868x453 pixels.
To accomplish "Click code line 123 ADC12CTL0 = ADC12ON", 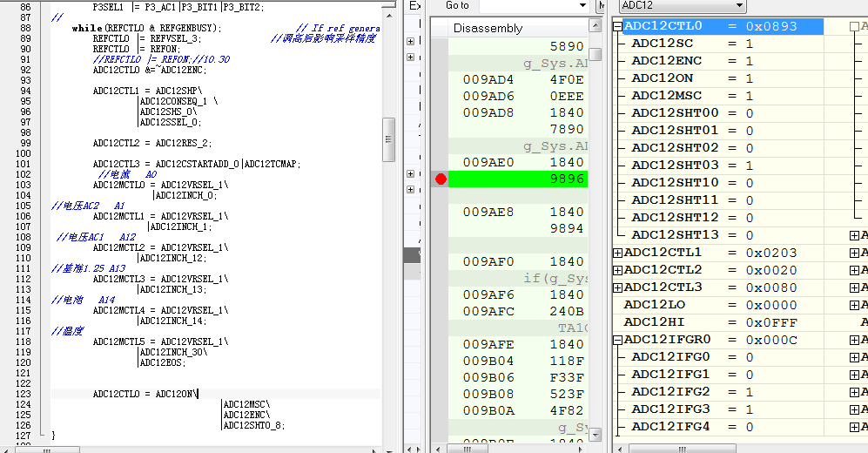I will pos(145,394).
